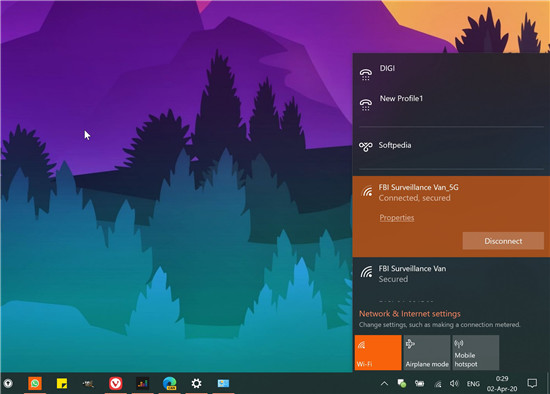The image size is (550, 394).
Task: Open Microsoft Edge Canary from taskbar
Action: coord(170,383)
